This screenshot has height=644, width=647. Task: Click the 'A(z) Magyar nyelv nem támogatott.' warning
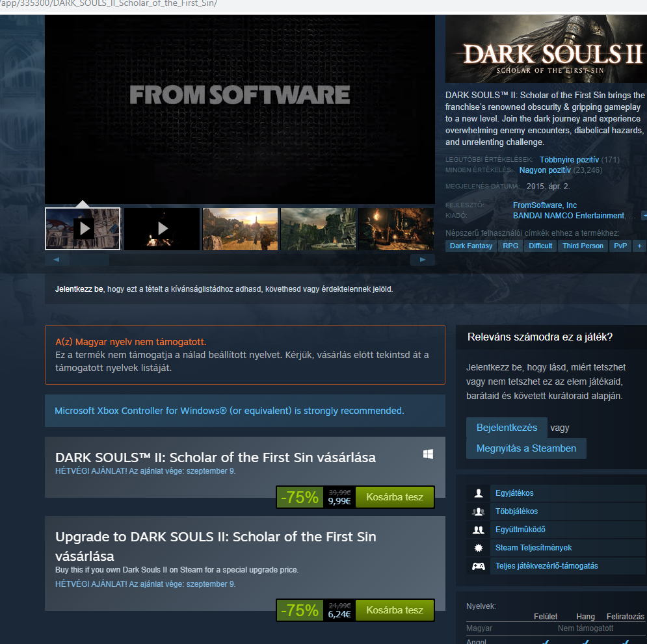[131, 342]
